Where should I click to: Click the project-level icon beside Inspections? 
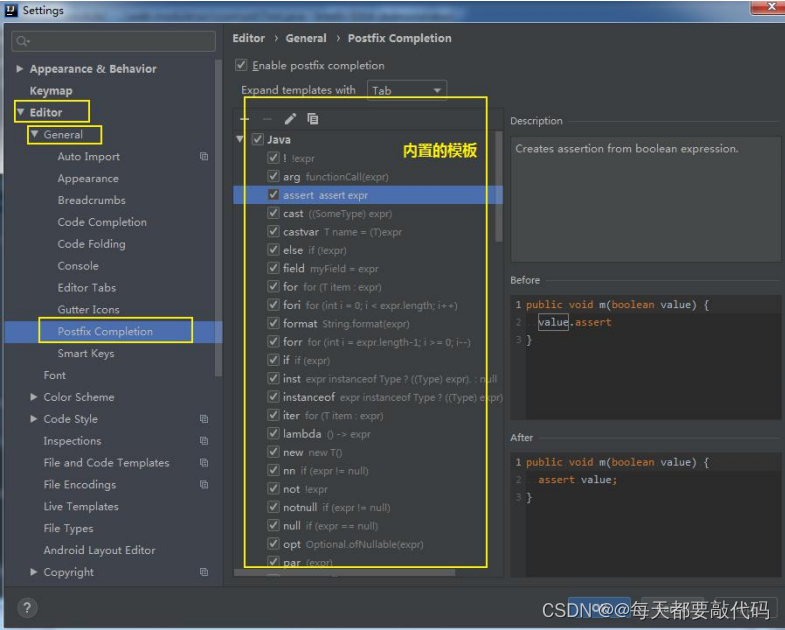point(204,441)
